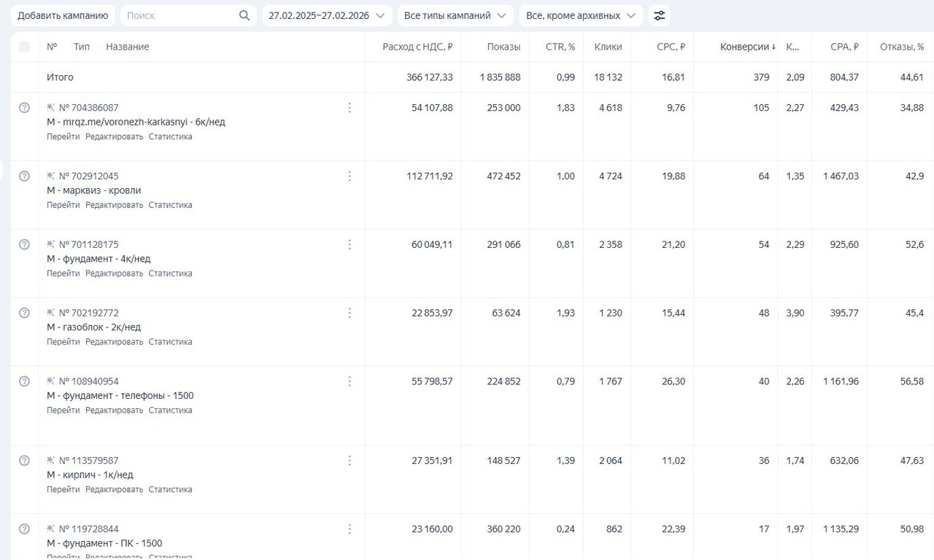This screenshot has width=934, height=560.
Task: Open three-dot menu for М - кирпич campaign
Action: (350, 461)
